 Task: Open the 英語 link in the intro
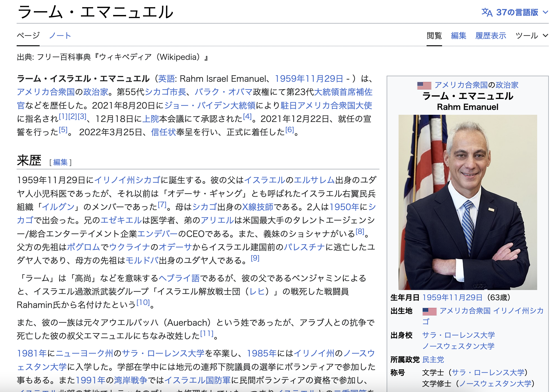click(166, 79)
